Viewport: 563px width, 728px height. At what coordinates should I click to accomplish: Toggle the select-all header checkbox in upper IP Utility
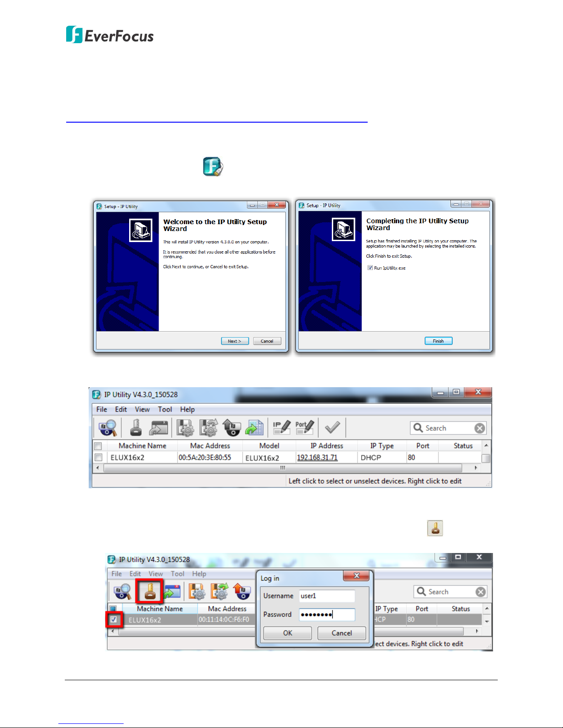click(98, 446)
